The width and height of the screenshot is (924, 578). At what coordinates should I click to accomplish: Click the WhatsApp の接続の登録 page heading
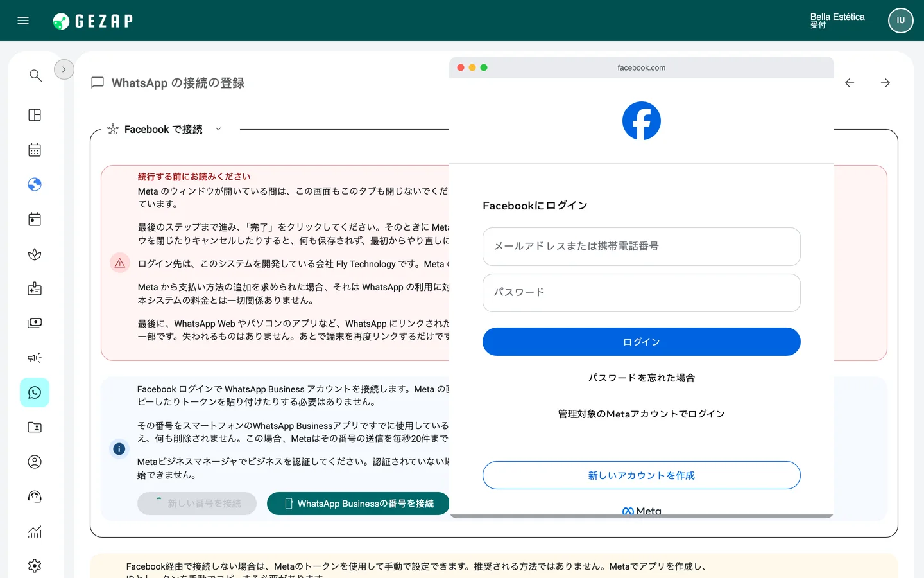(x=178, y=83)
